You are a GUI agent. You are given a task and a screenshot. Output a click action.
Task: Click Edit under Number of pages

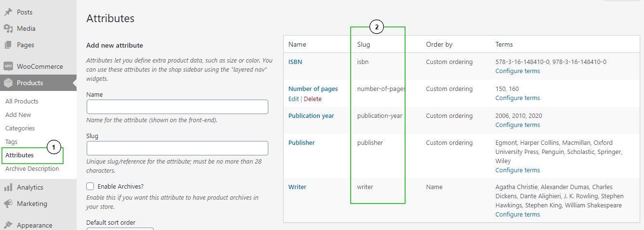pyautogui.click(x=293, y=99)
